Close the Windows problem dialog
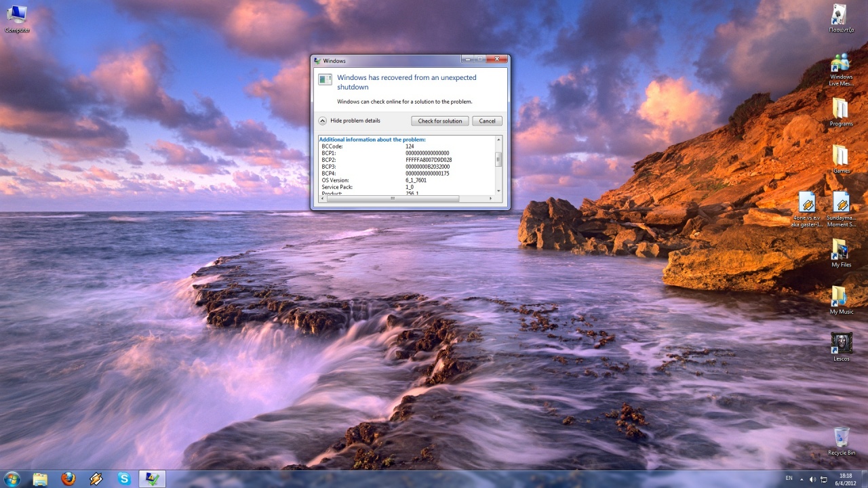 point(498,60)
